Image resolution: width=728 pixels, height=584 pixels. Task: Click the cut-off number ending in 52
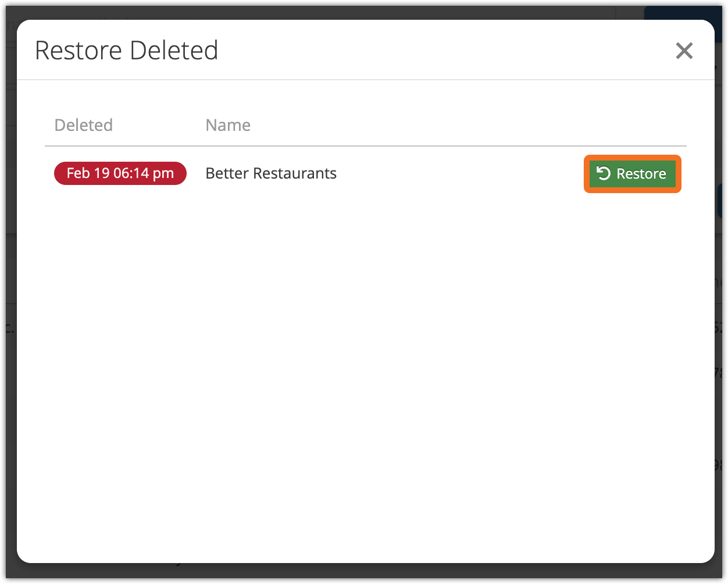point(720,328)
